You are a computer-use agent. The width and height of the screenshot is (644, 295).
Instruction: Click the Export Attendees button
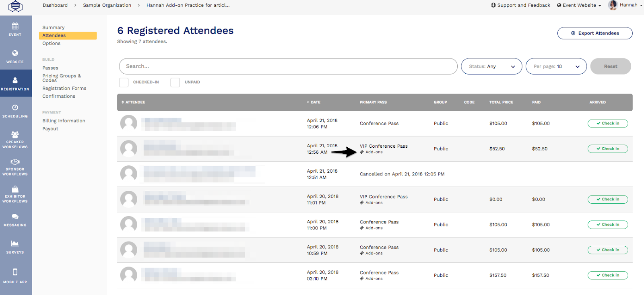pyautogui.click(x=594, y=33)
